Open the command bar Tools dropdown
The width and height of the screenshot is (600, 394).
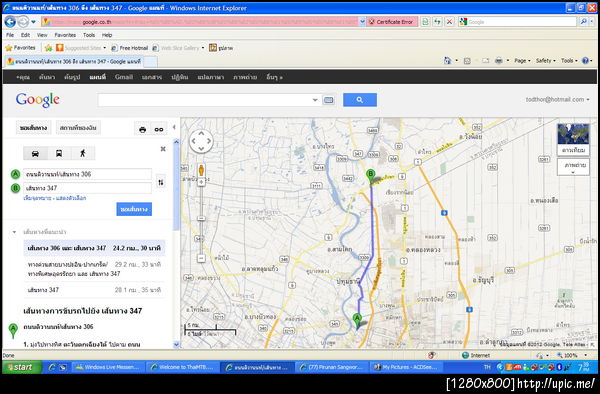tap(569, 60)
